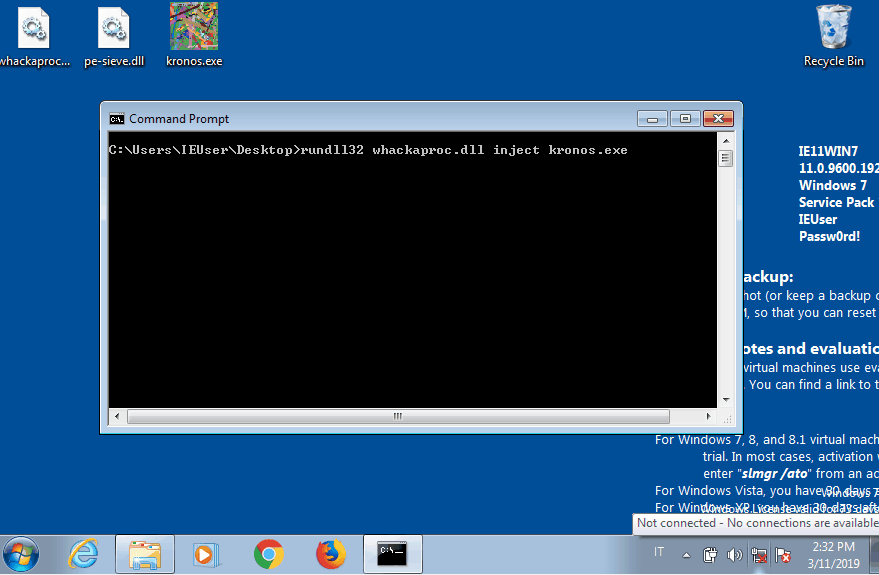This screenshot has width=879, height=575.
Task: Click the console's vertical scrollbar up arrow
Action: [x=726, y=141]
